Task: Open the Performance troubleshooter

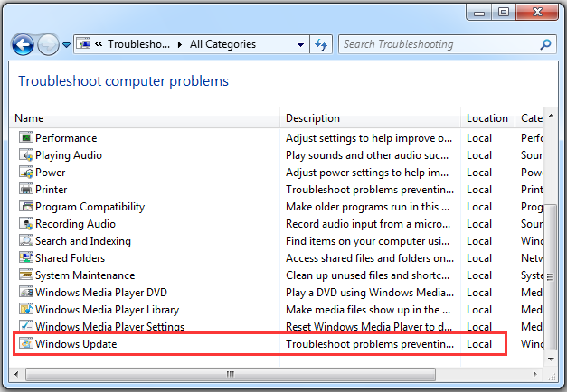Action: pyautogui.click(x=66, y=138)
